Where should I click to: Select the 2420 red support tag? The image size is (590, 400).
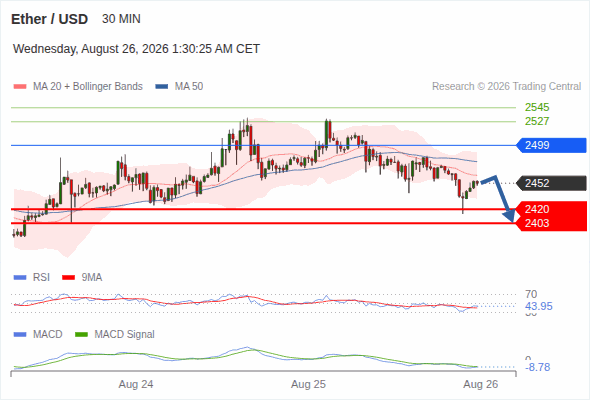pyautogui.click(x=551, y=209)
